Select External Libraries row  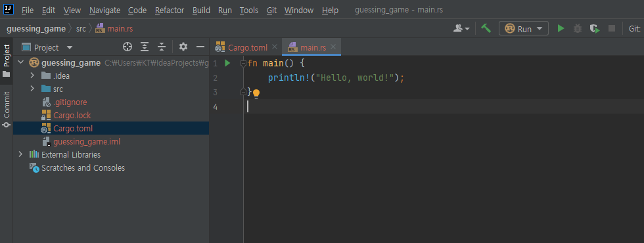[111, 155]
